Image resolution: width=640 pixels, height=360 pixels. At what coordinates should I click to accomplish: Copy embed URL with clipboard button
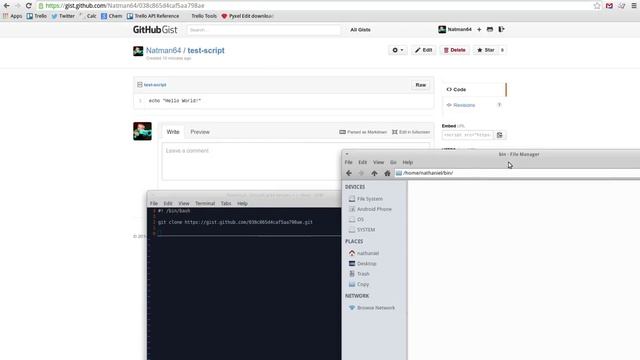(500, 135)
